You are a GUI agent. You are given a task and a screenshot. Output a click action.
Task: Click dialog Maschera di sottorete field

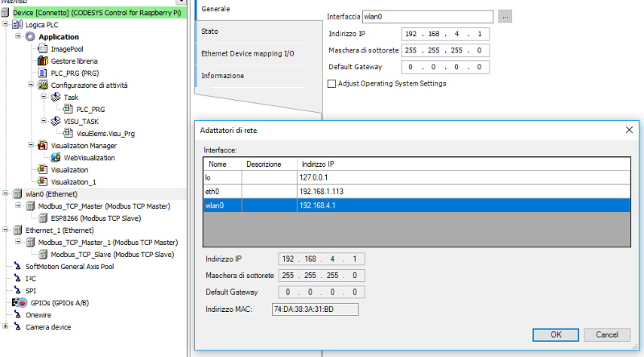tap(321, 276)
